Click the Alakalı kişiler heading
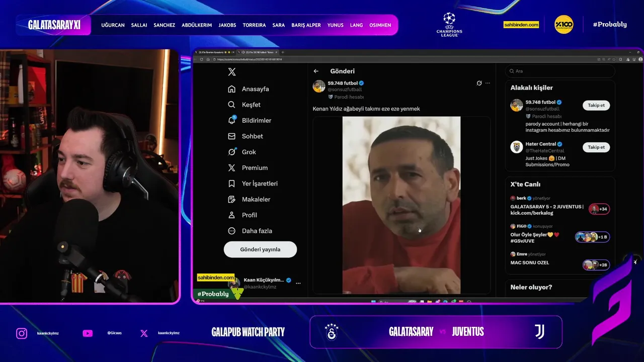The width and height of the screenshot is (644, 362). (532, 88)
